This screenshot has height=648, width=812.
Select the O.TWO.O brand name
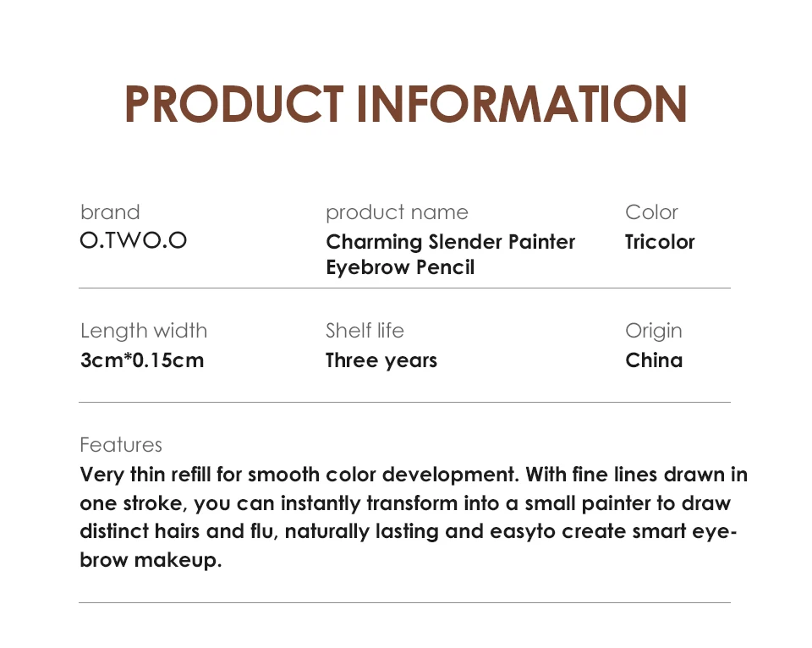pos(134,241)
